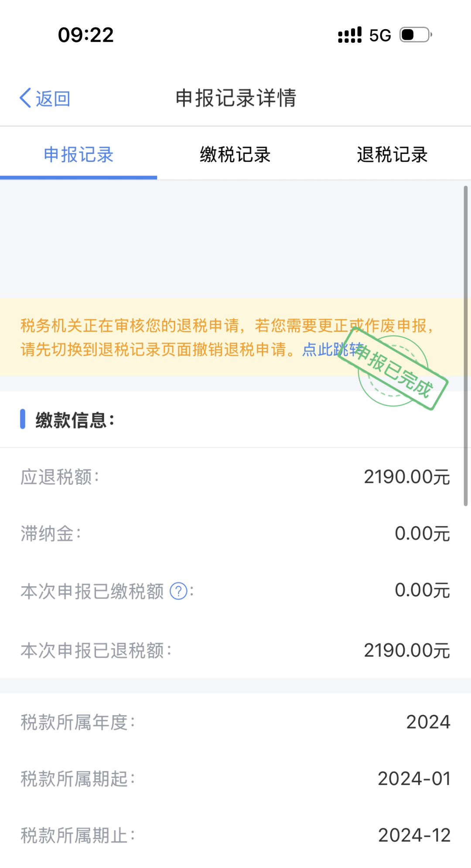Tap the 税款所属年度 value 2024

tap(428, 722)
